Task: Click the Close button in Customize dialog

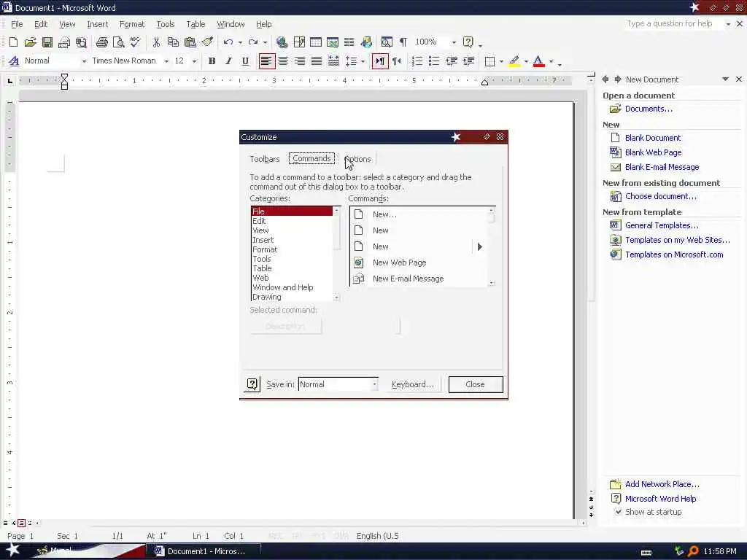Action: coord(476,384)
